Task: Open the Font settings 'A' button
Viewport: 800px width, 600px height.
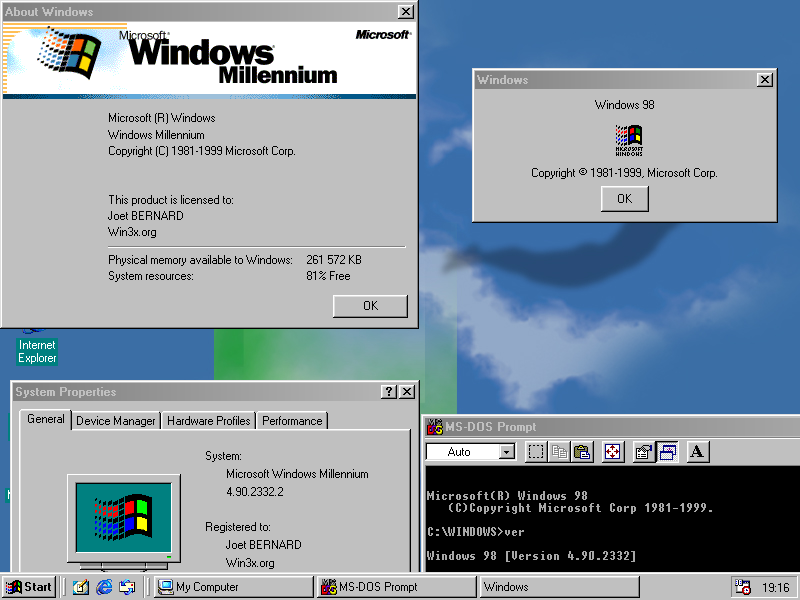Action: click(698, 452)
